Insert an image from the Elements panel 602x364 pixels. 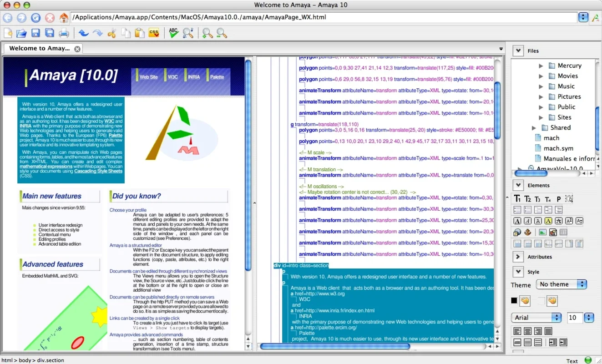pyautogui.click(x=542, y=233)
